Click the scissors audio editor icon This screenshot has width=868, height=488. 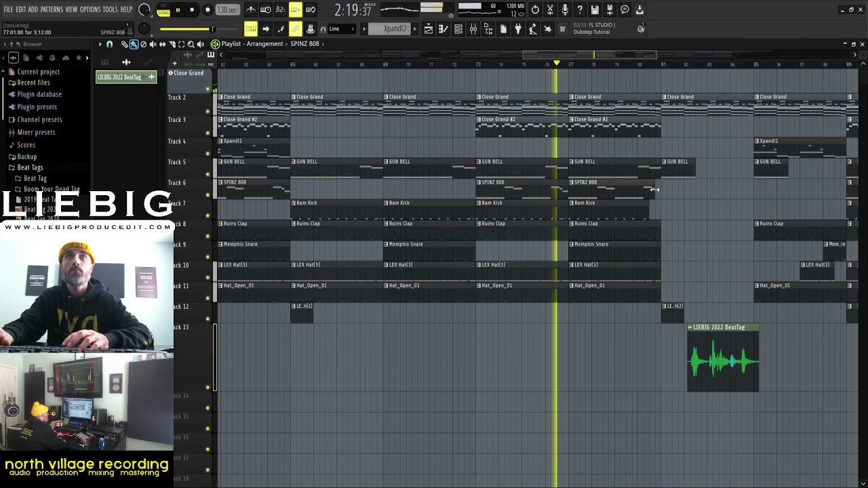550,9
